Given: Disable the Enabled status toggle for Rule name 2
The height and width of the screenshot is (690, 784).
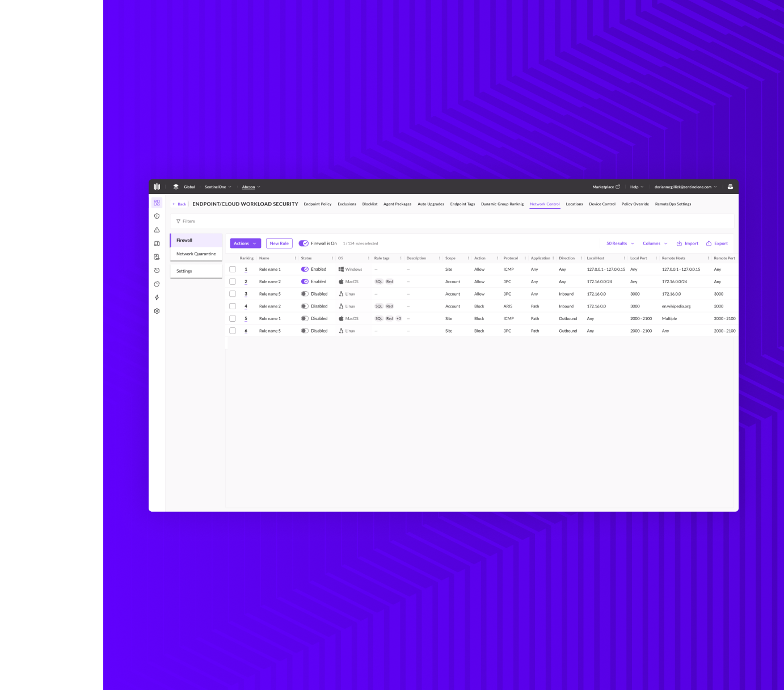Looking at the screenshot, I should pyautogui.click(x=305, y=281).
